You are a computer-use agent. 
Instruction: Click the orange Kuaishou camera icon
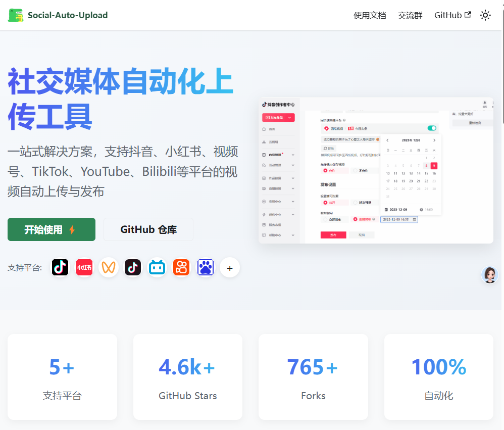click(x=181, y=267)
